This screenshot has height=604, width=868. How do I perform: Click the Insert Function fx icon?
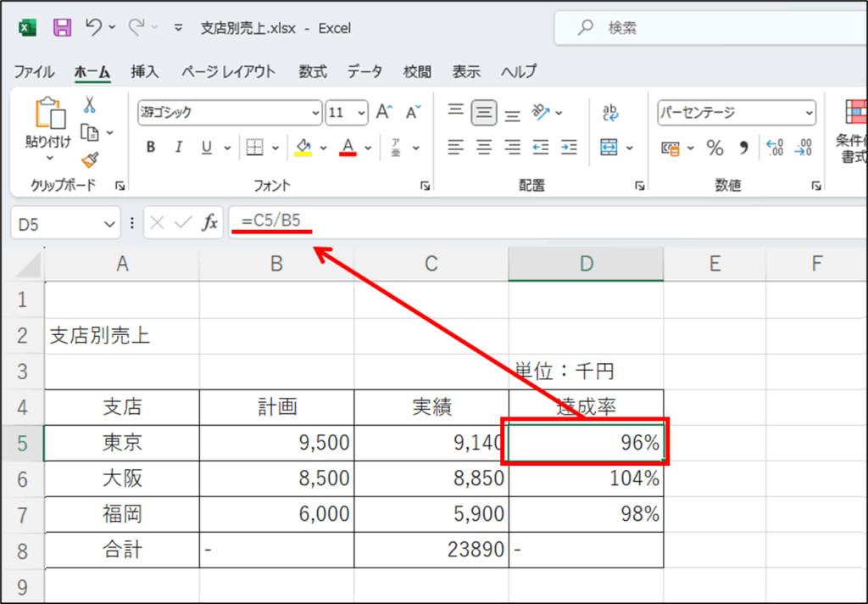pyautogui.click(x=209, y=223)
